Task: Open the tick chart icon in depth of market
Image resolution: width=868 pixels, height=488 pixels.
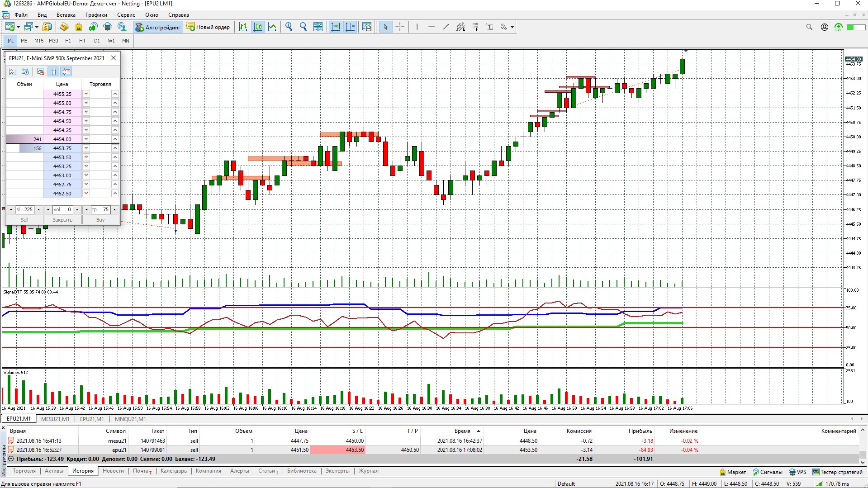Action: (x=12, y=71)
